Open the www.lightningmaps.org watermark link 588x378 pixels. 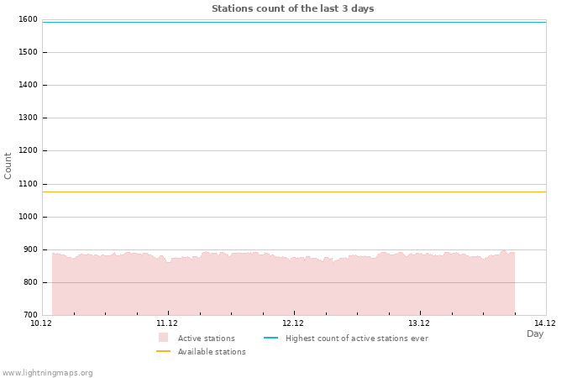pyautogui.click(x=48, y=373)
